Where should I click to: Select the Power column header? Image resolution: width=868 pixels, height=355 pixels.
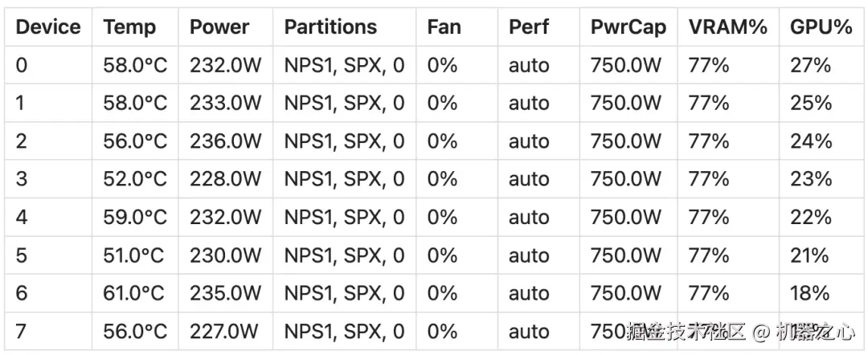(x=221, y=27)
